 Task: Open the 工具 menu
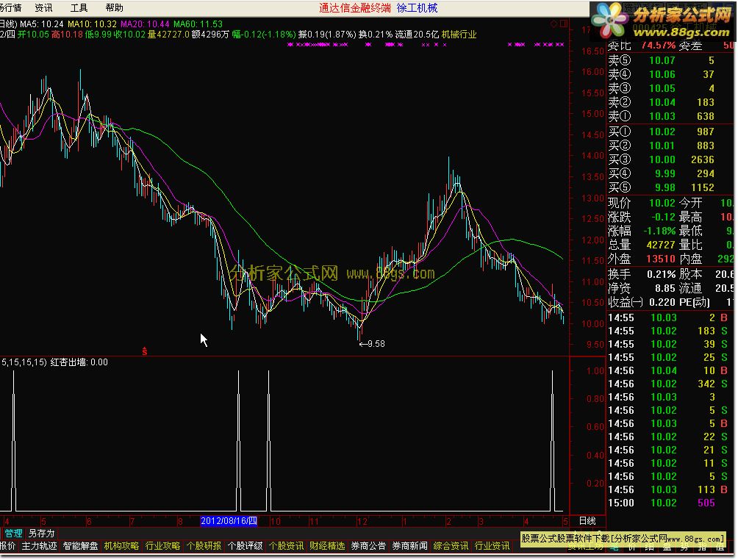tap(79, 8)
